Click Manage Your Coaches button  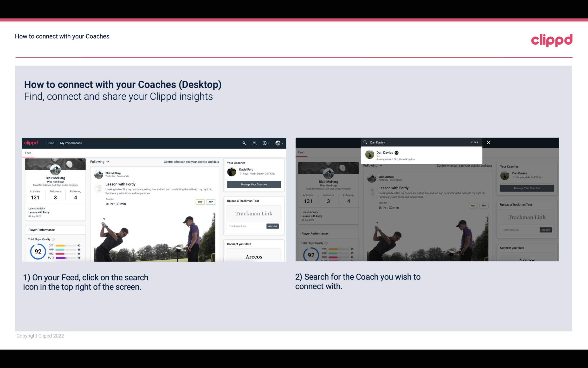click(x=254, y=184)
